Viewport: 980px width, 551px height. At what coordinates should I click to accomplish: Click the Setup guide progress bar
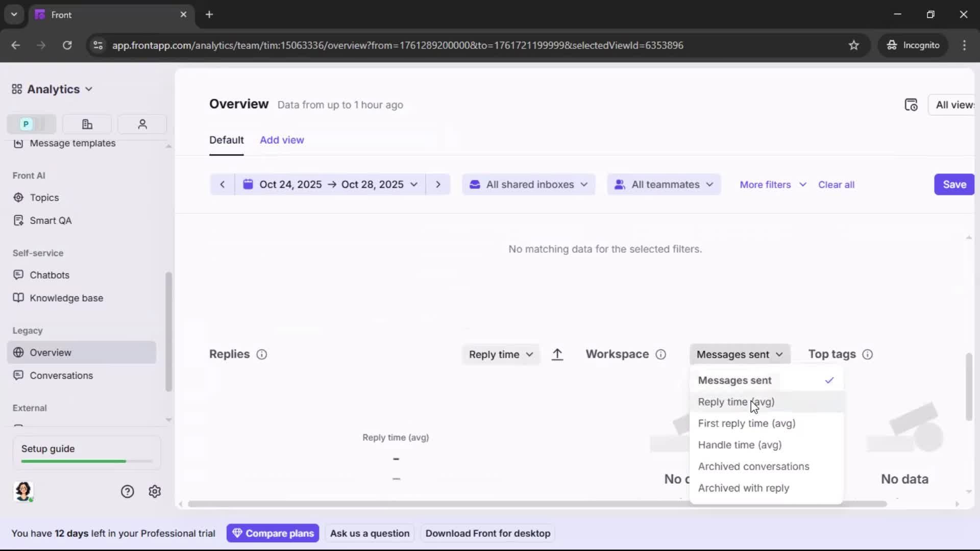86,461
